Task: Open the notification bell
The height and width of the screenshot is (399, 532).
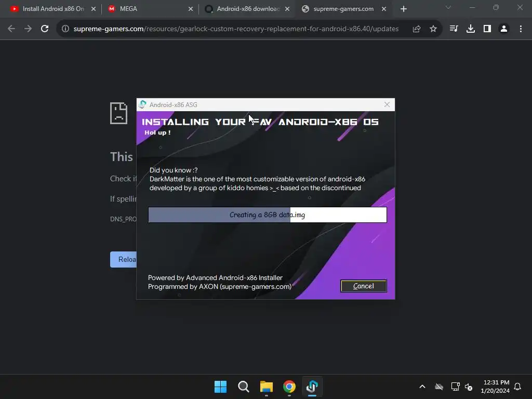Action: pyautogui.click(x=517, y=387)
